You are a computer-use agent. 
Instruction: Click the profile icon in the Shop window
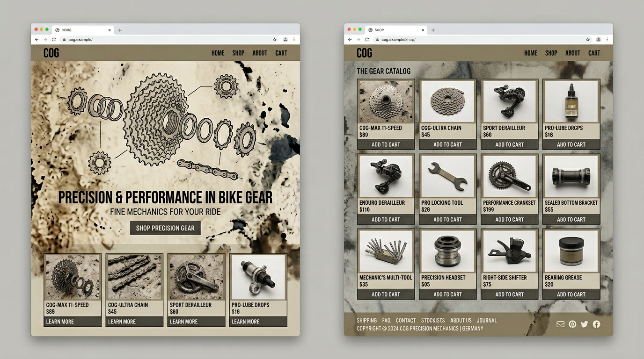(598, 40)
